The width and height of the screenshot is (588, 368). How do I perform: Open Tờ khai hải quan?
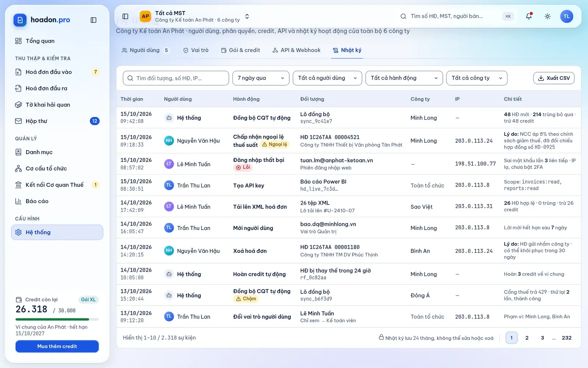click(x=57, y=105)
